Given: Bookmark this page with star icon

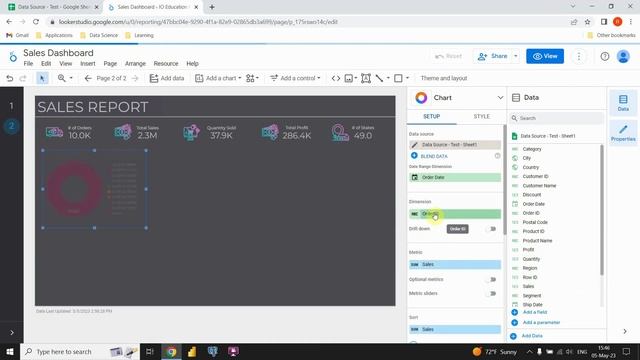Looking at the screenshot, I should coord(587,22).
